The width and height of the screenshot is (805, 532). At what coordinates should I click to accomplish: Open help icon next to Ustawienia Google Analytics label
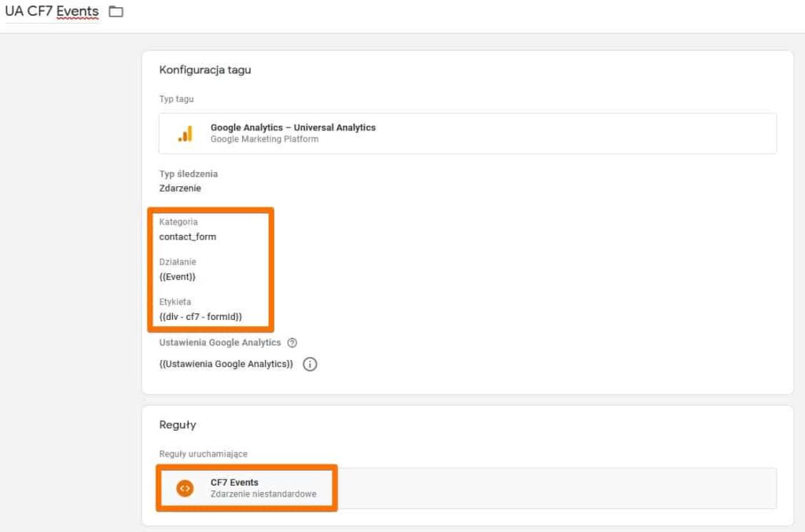[x=292, y=343]
